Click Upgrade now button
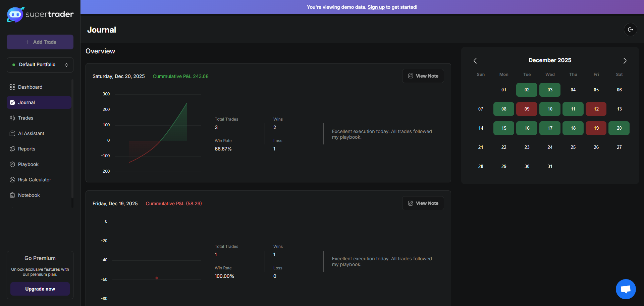 coord(40,289)
